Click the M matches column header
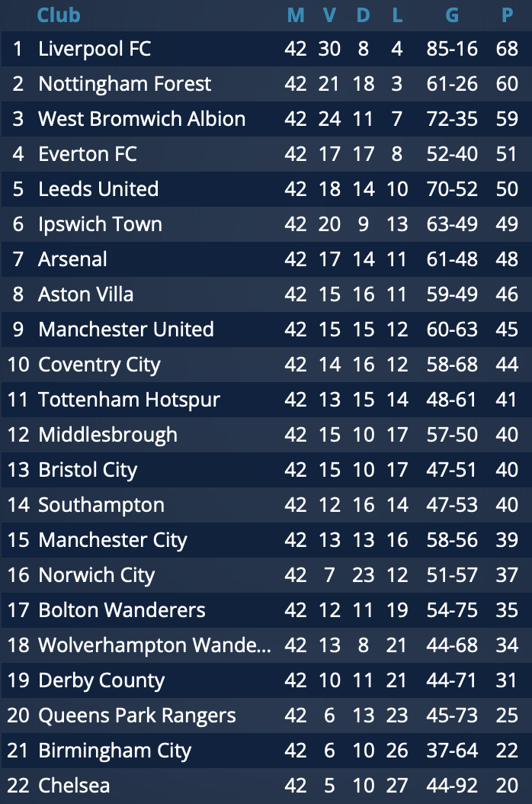 (x=296, y=15)
